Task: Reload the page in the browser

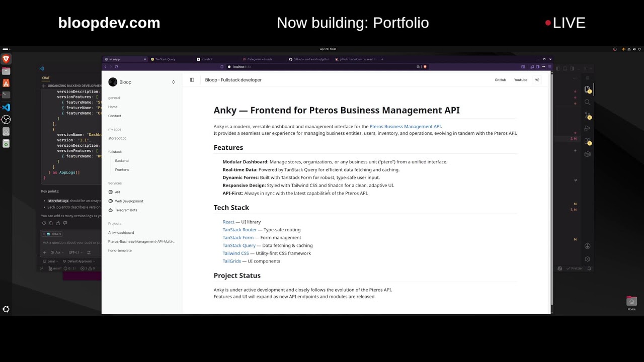Action: tap(116, 67)
